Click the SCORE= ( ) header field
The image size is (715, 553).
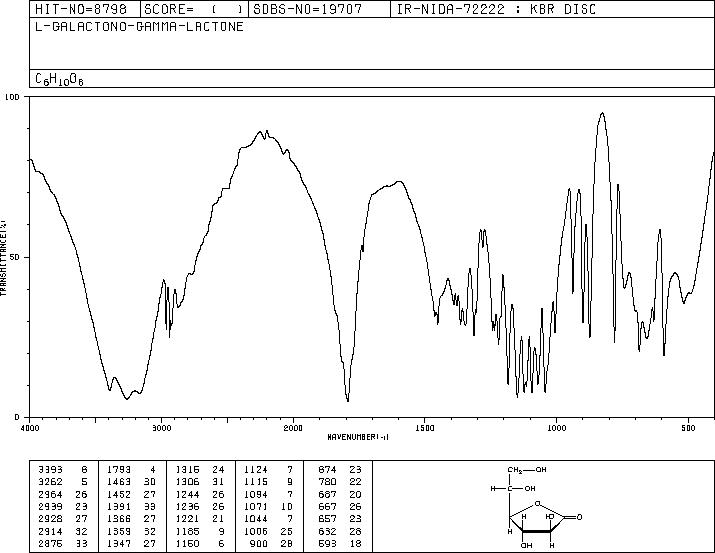[x=194, y=9]
